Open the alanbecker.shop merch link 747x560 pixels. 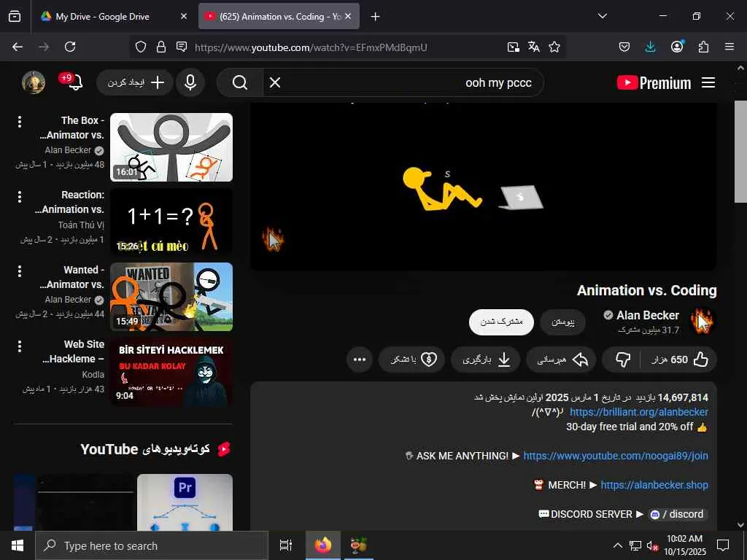point(654,485)
